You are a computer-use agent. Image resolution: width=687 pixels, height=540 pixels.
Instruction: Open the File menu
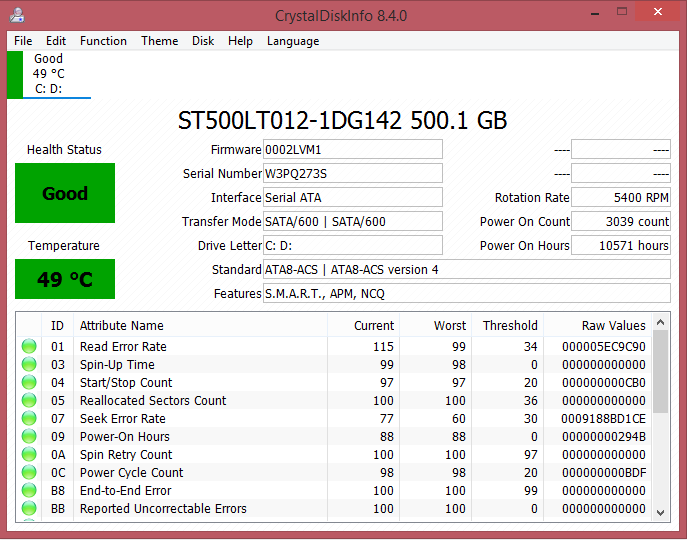coord(23,41)
